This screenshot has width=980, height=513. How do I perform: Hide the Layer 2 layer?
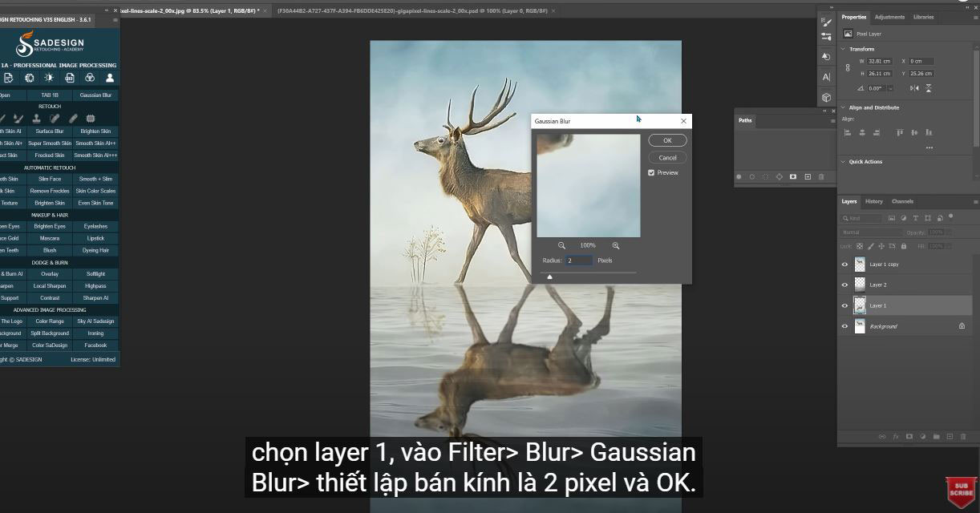coord(844,285)
